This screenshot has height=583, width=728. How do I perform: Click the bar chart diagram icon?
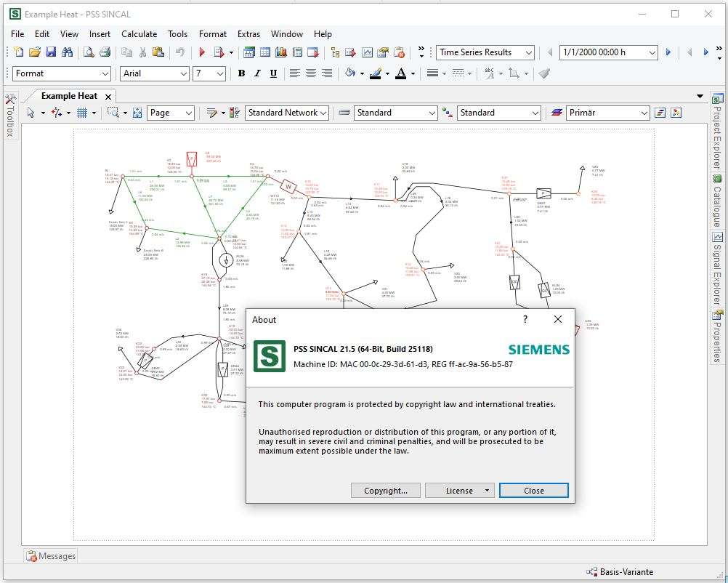281,52
